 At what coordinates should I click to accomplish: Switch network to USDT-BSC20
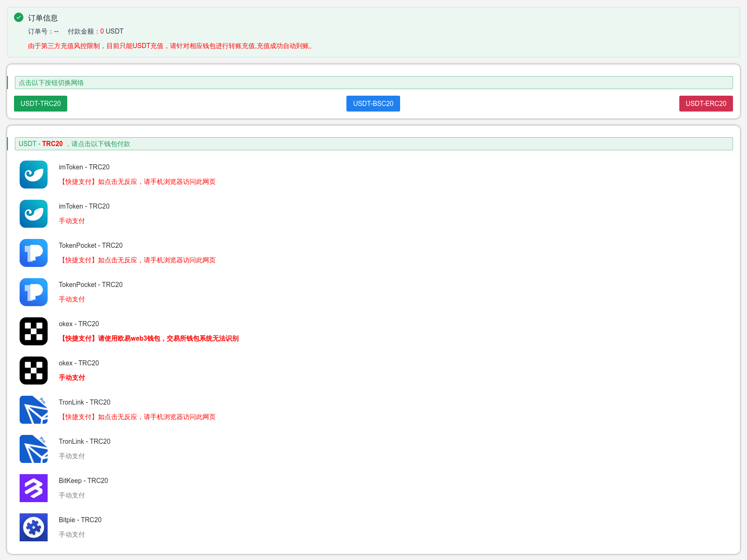click(373, 104)
